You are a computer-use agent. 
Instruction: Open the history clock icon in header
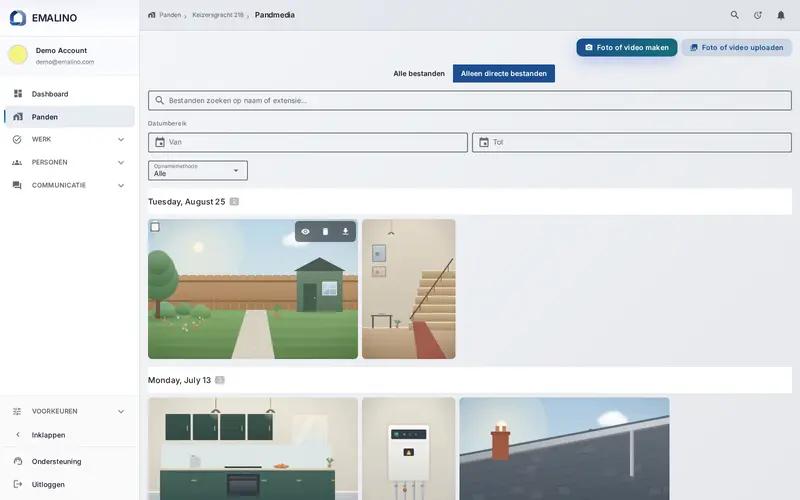tap(758, 15)
